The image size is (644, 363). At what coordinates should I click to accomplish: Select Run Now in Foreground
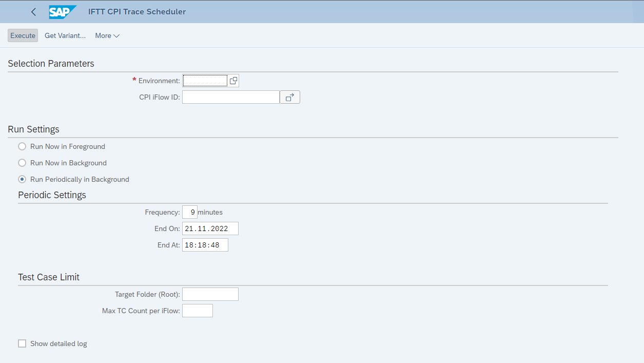(21, 146)
